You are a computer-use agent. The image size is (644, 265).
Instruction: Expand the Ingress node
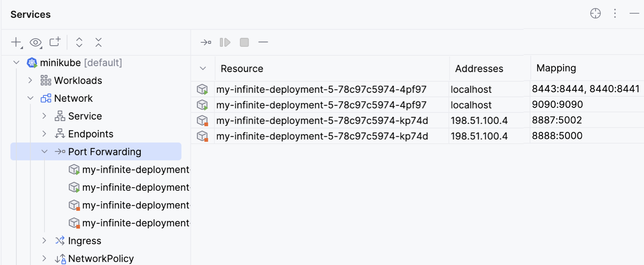[x=44, y=241]
